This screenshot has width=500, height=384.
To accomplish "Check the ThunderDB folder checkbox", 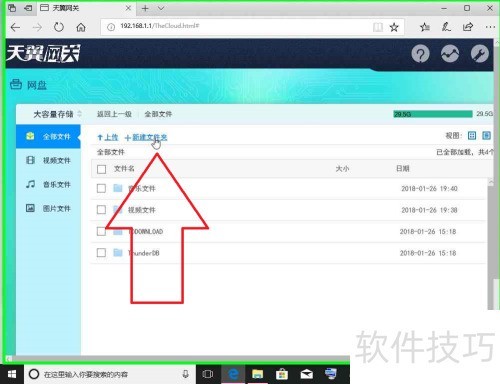I will tap(101, 253).
